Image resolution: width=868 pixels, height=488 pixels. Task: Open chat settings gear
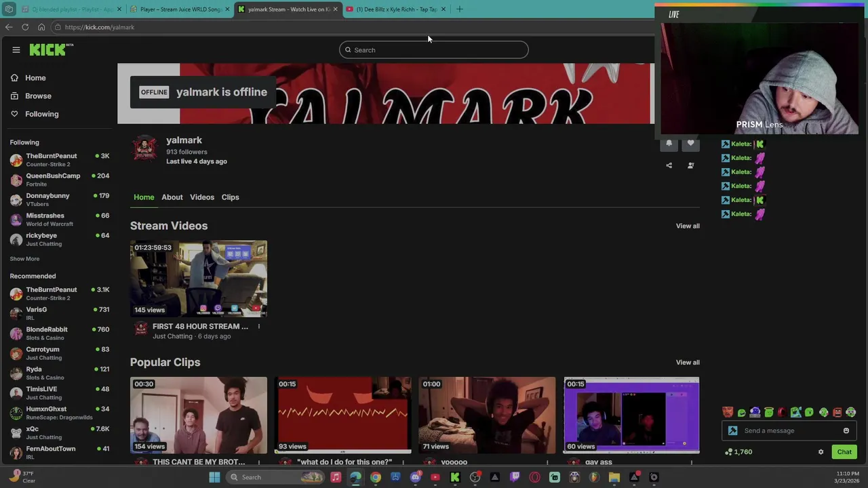click(x=821, y=452)
